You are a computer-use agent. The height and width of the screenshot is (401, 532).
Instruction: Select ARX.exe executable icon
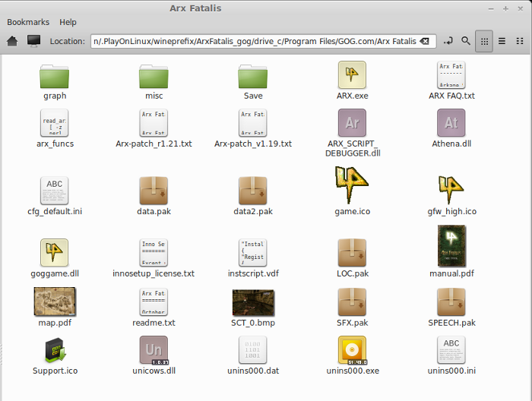tap(352, 75)
